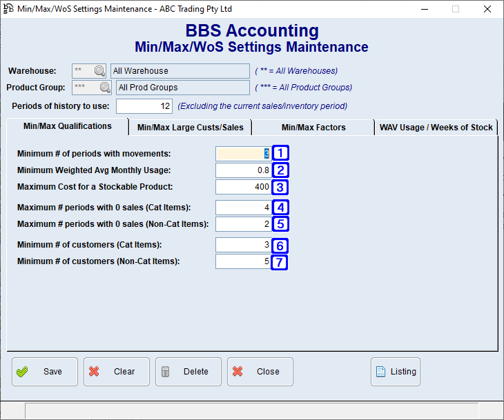Click the '( ** = All Warehouses)' hint text
This screenshot has height=420, width=504.
[x=296, y=70]
